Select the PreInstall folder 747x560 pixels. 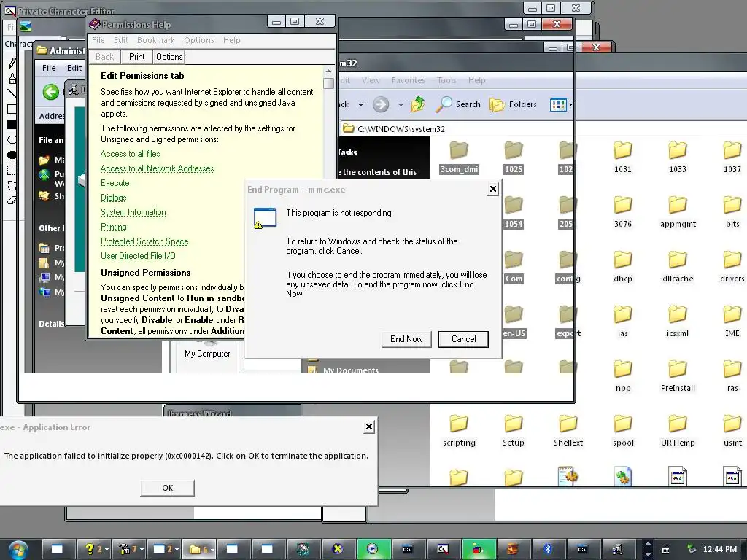(x=678, y=376)
